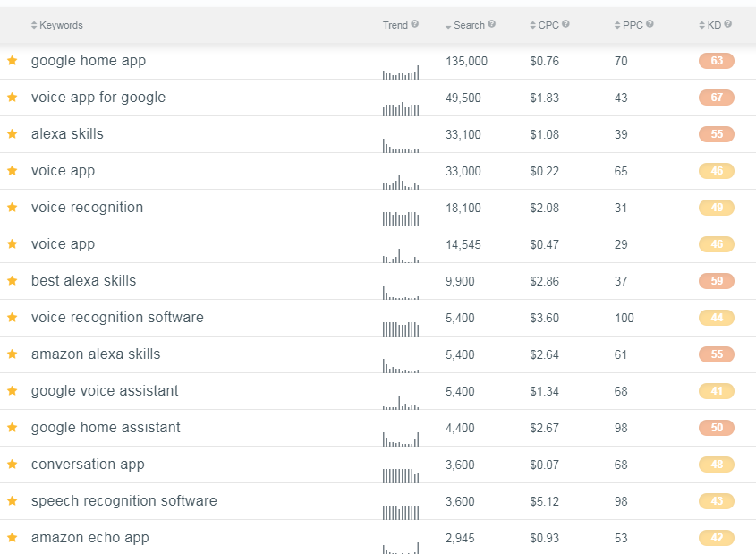Open the trend chart for google home app

point(401,72)
